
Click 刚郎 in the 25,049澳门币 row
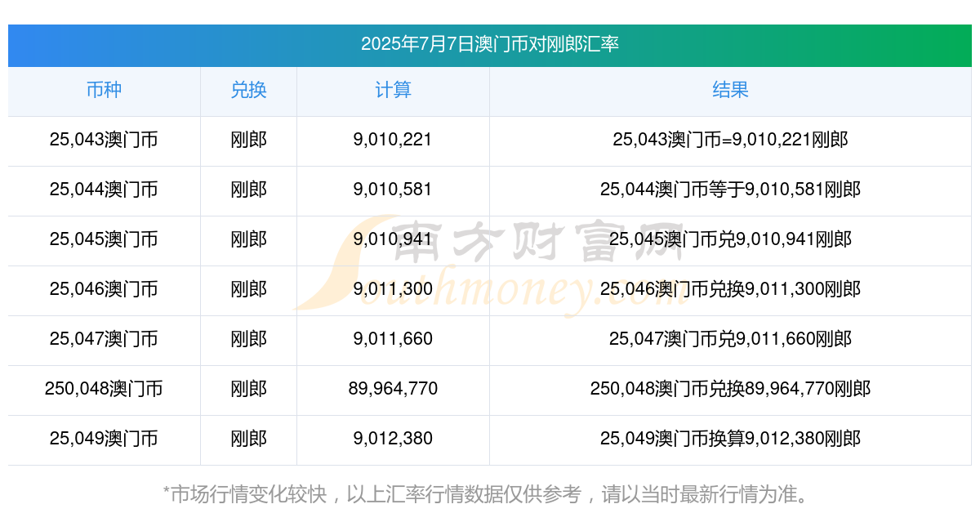point(248,439)
